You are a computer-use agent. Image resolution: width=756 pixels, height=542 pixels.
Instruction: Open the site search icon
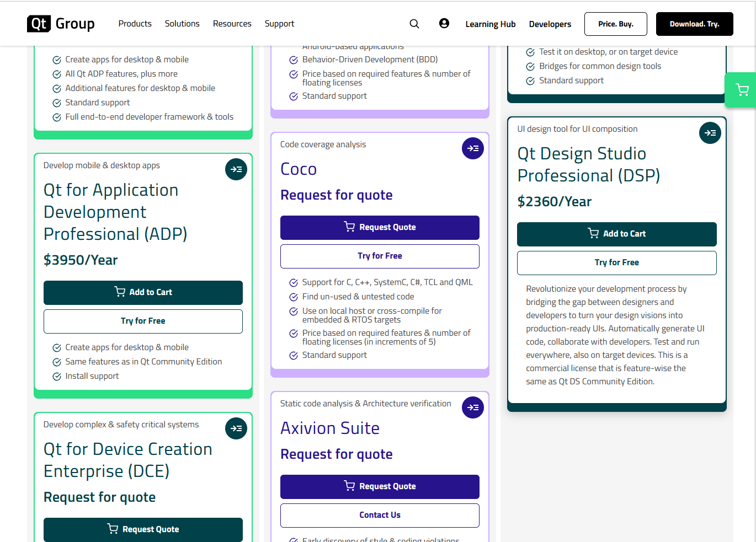coord(414,24)
